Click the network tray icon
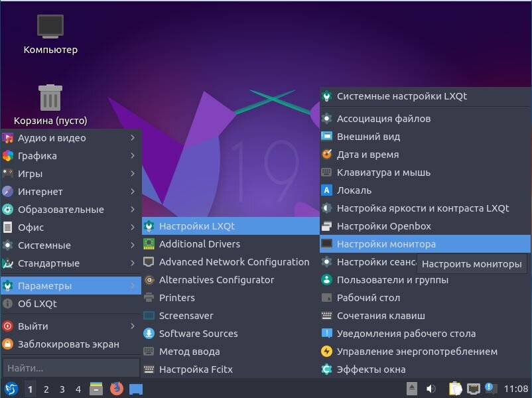Viewport: 532px width, 398px height. click(x=474, y=389)
